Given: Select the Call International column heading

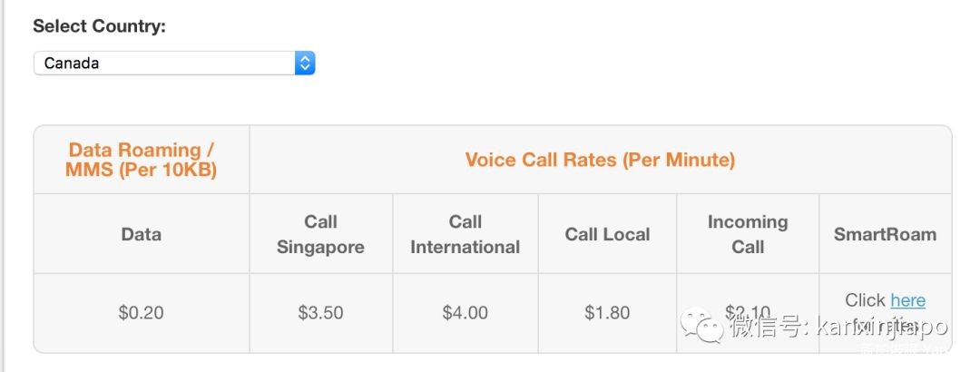Looking at the screenshot, I should [x=465, y=234].
